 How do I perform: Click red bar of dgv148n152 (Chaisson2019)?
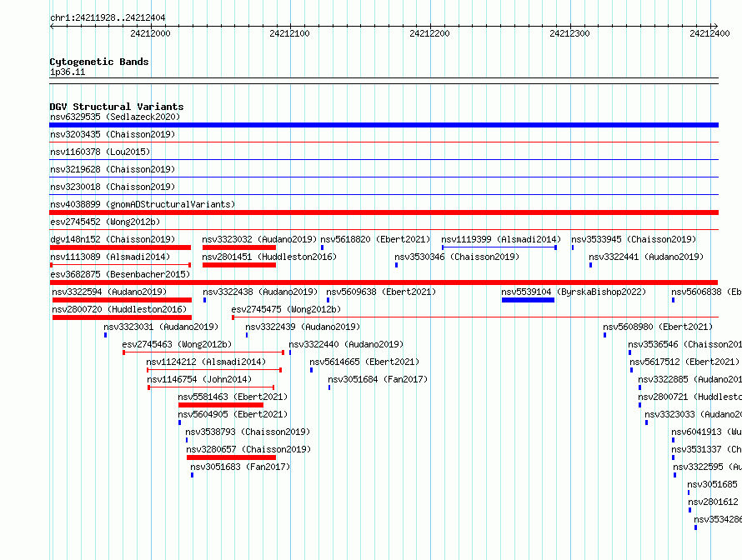(x=120, y=247)
